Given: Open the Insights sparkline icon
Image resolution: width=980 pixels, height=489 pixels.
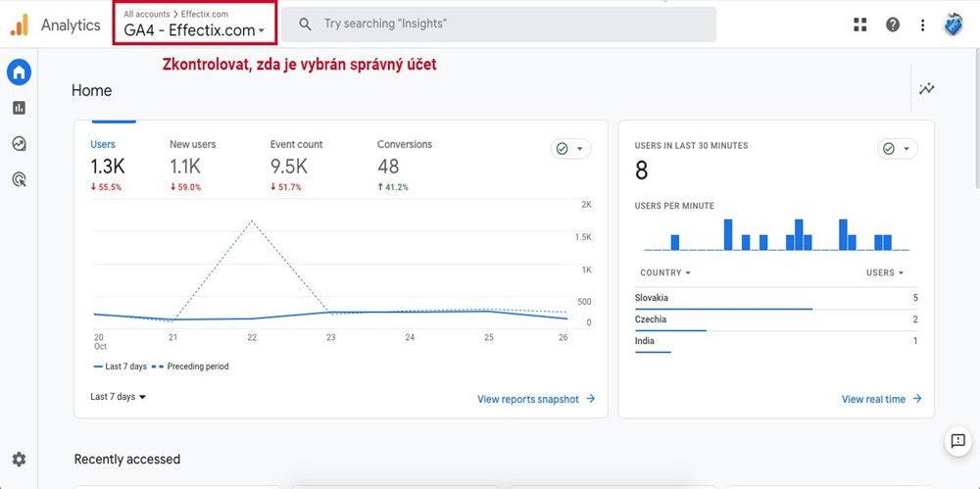Looking at the screenshot, I should (927, 89).
